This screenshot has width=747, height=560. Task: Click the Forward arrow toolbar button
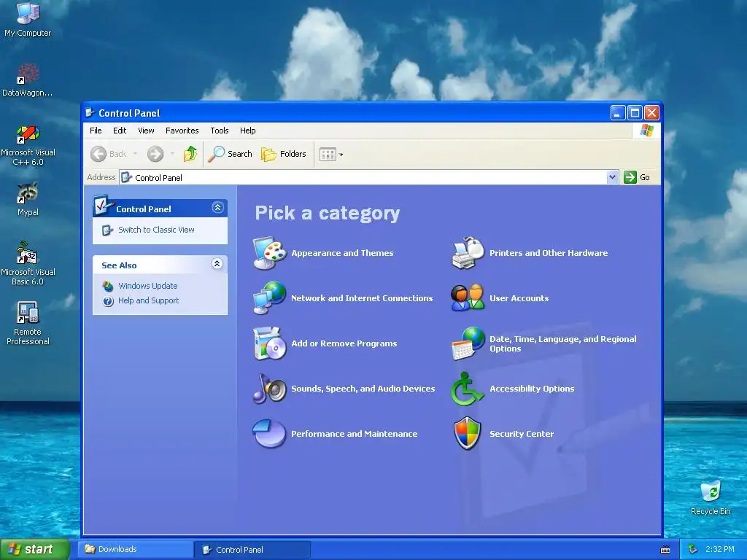tap(155, 154)
